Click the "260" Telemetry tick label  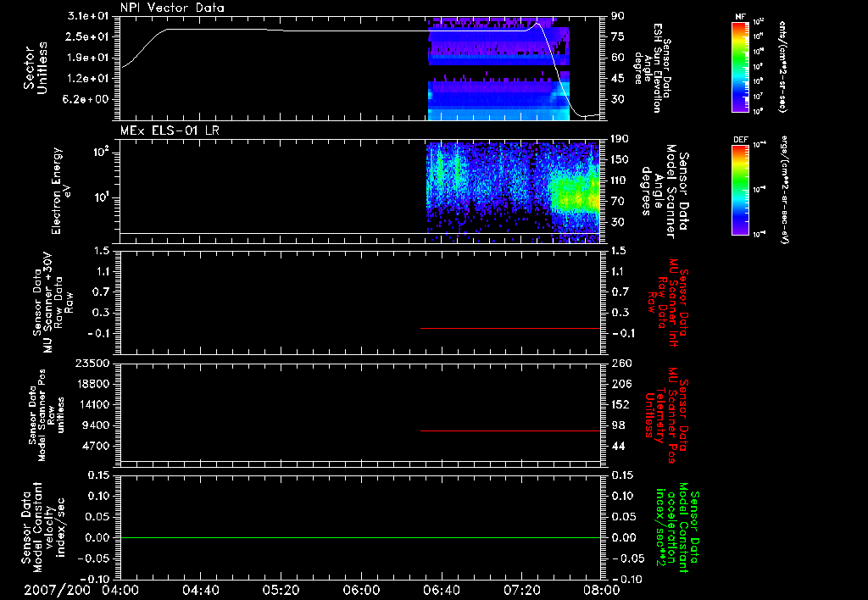coord(620,364)
